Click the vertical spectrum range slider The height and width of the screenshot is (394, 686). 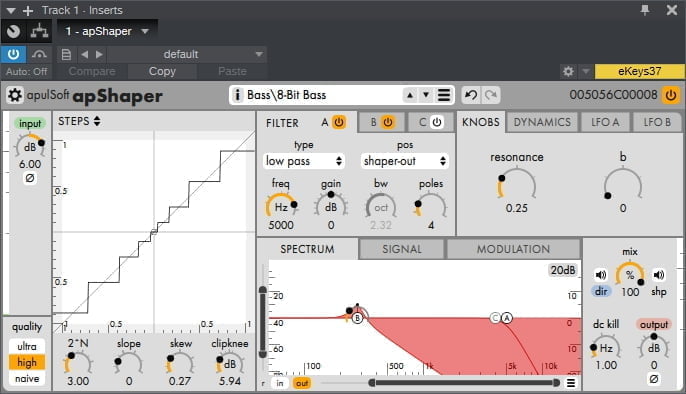click(262, 321)
